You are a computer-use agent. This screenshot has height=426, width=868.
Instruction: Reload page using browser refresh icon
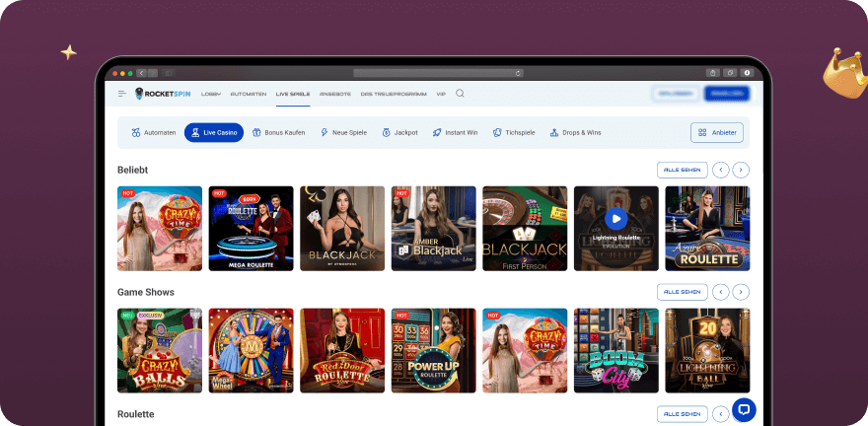point(519,73)
